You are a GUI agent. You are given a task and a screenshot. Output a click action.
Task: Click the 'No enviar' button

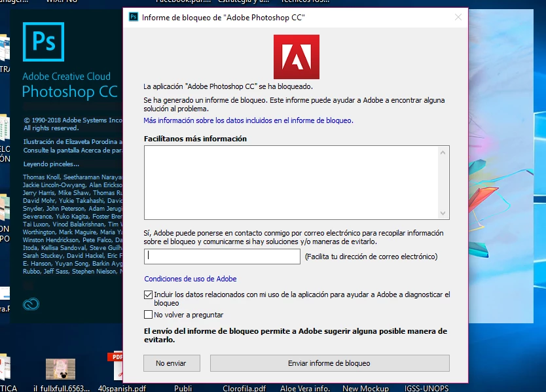[172, 363]
